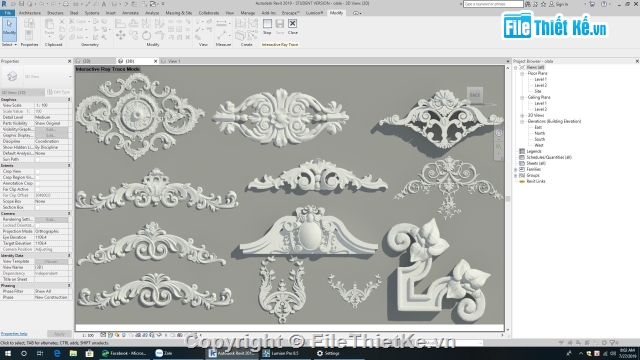Open the Massing & Site ribbon tab
The width and height of the screenshot is (640, 360).
179,13
